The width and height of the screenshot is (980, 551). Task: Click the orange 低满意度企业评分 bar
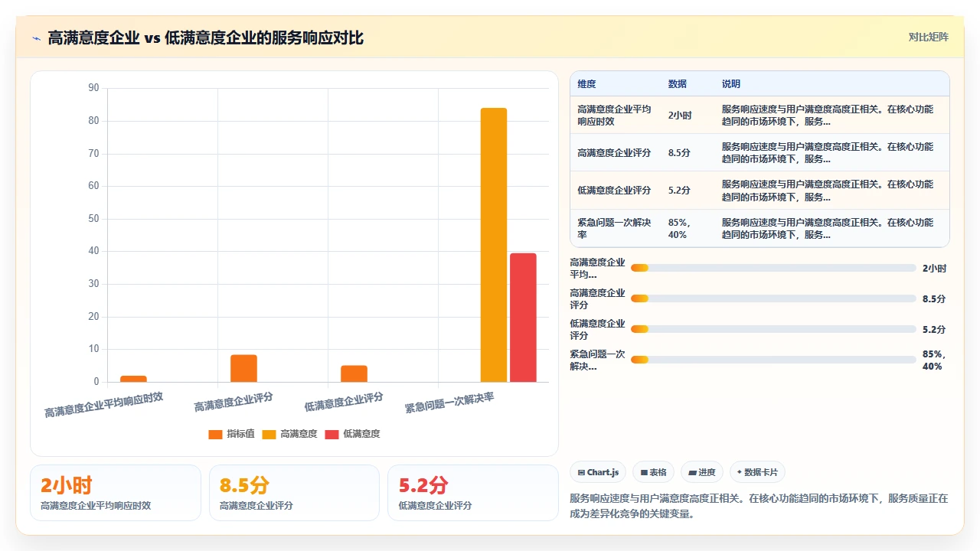coord(354,373)
